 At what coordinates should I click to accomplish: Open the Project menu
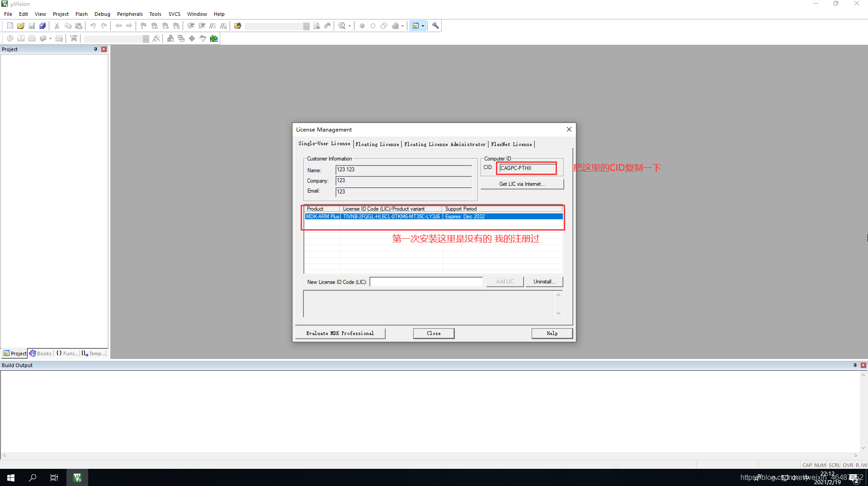click(61, 14)
